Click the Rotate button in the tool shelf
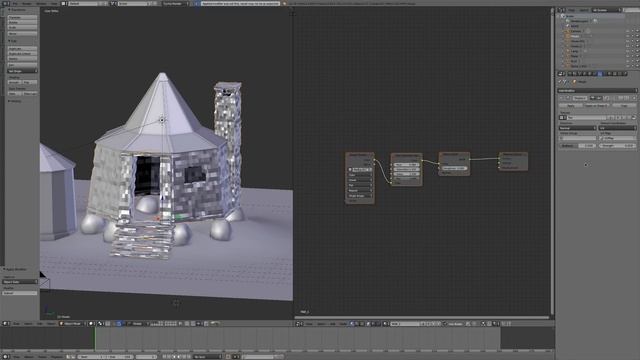The image size is (640, 360). pos(22,22)
